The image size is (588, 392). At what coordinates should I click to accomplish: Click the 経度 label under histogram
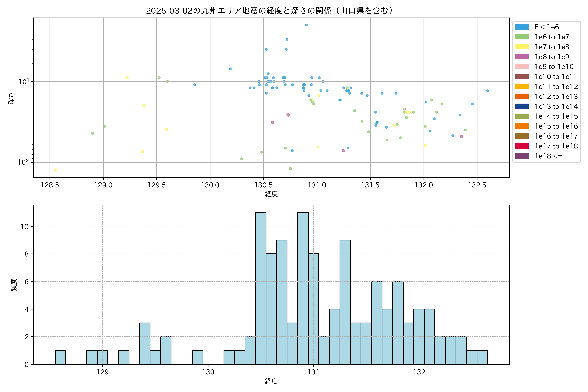271,381
